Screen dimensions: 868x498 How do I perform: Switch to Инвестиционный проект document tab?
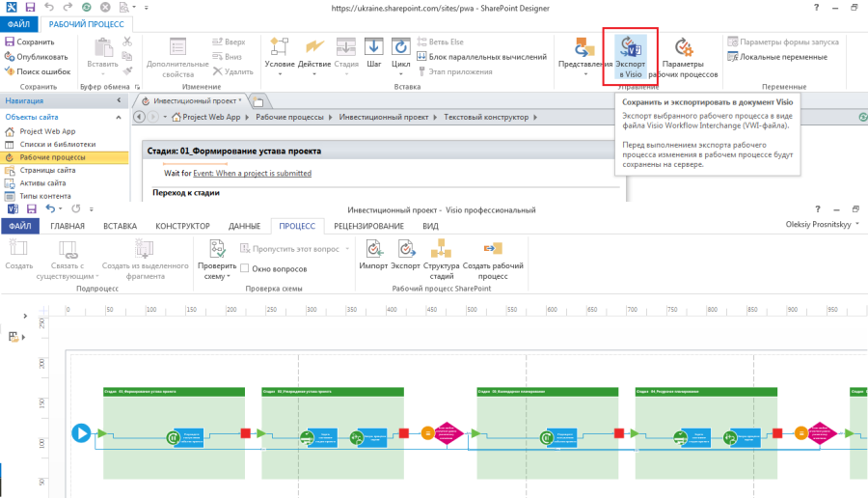[191, 100]
